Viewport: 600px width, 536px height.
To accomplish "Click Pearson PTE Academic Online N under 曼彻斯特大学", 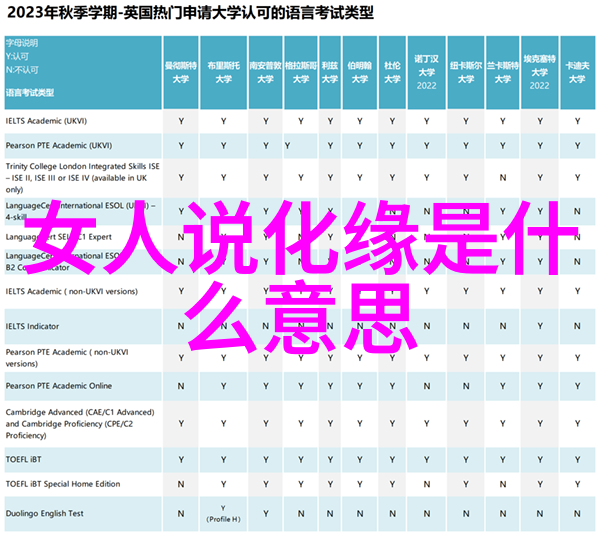I will [181, 386].
